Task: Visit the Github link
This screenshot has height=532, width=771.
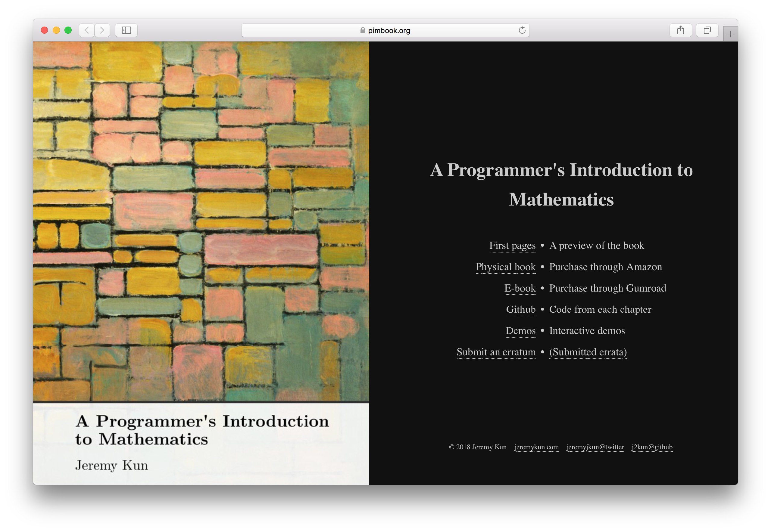Action: (x=521, y=310)
